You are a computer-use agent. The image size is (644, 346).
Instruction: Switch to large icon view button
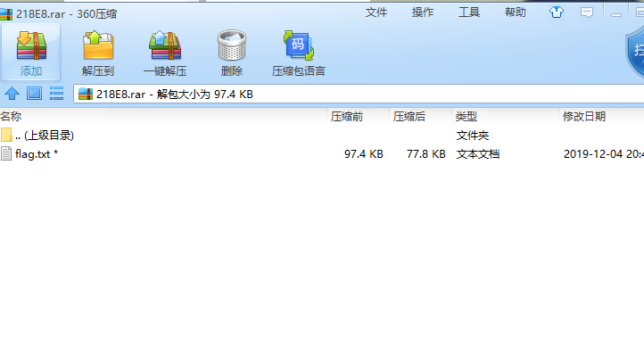tap(34, 94)
